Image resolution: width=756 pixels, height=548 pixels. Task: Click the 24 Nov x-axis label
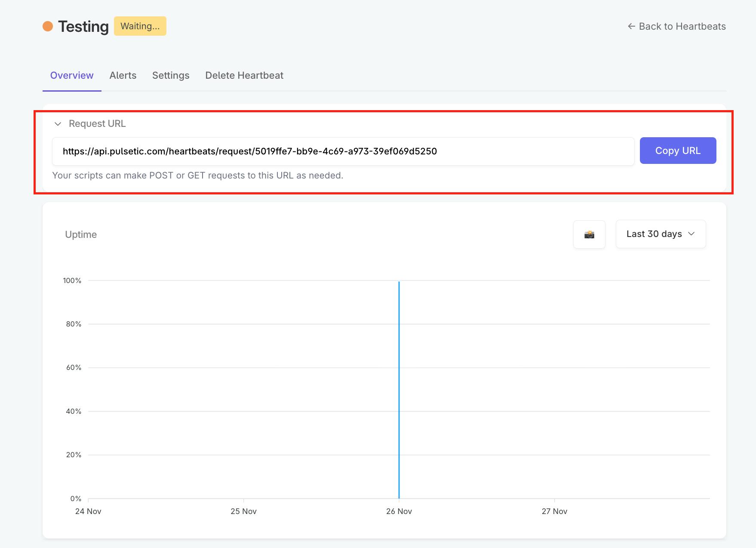(x=88, y=511)
